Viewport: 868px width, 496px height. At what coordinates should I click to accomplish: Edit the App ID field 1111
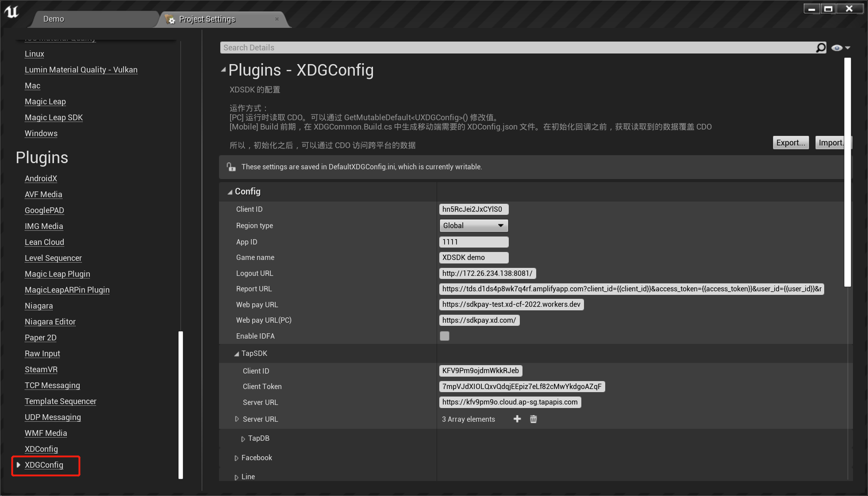(x=474, y=242)
